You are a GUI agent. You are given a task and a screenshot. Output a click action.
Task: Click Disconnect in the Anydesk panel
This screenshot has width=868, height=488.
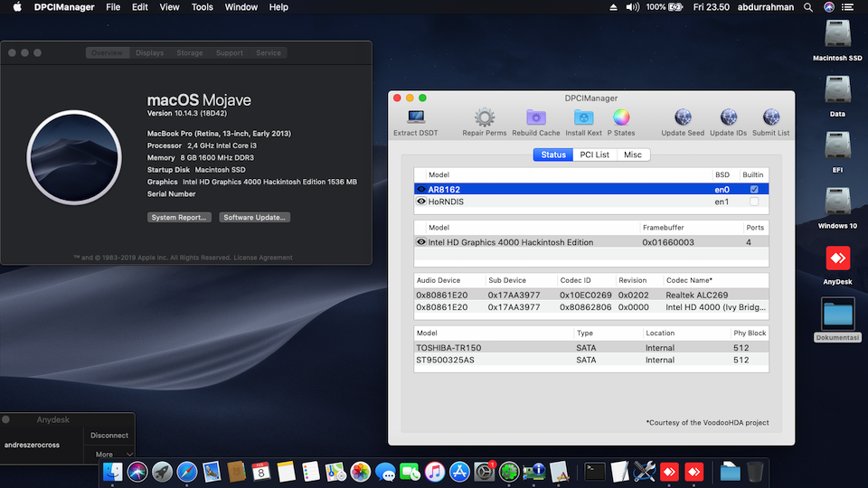pos(109,436)
